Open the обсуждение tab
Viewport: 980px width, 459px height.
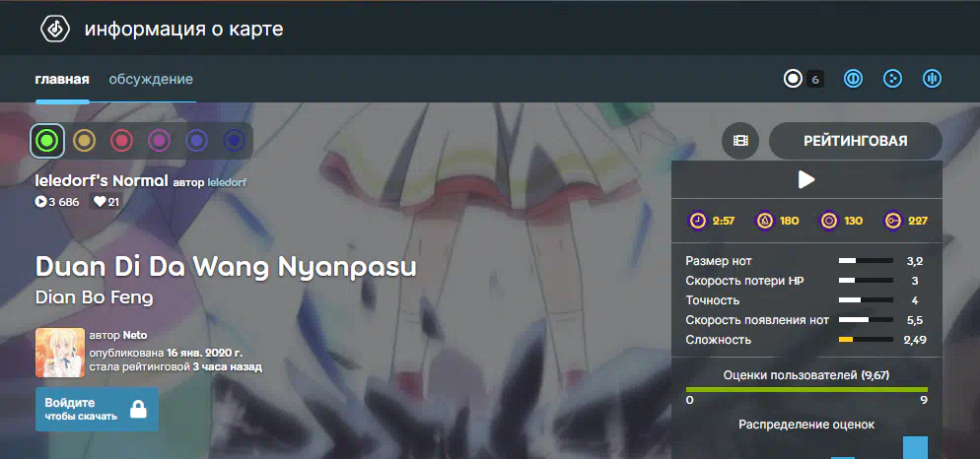click(151, 80)
